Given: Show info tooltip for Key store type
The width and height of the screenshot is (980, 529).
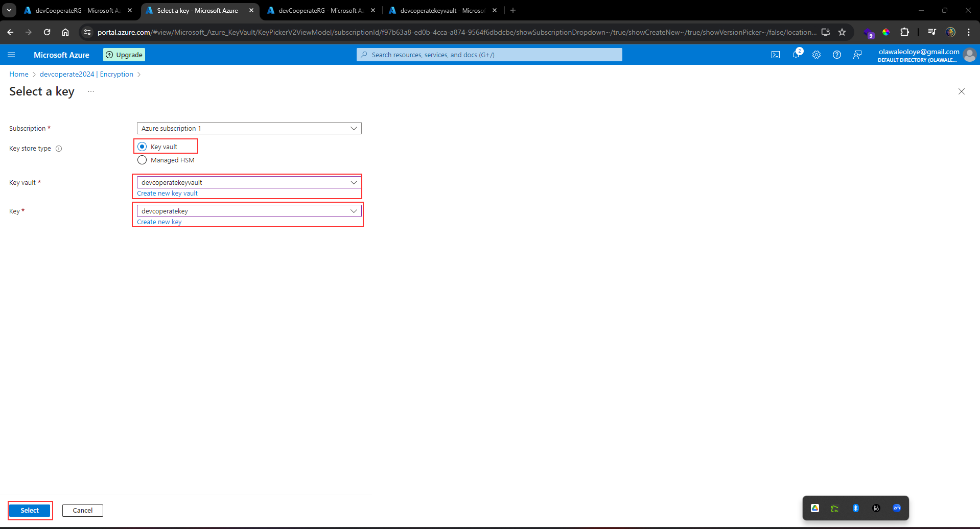Looking at the screenshot, I should [59, 149].
